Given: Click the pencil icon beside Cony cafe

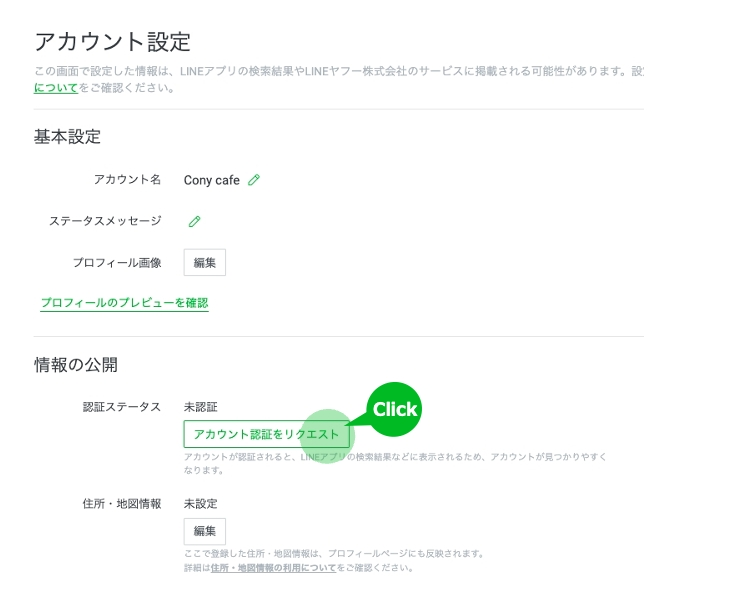Looking at the screenshot, I should [x=254, y=180].
